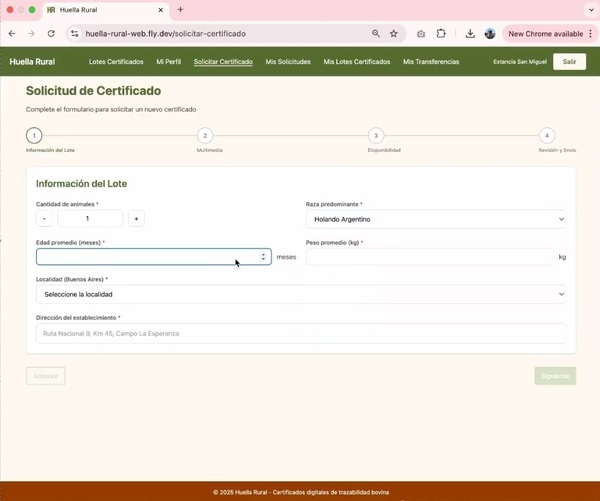Focus the Peso promedio (kg) field
Screen dimensions: 600x501
click(430, 257)
